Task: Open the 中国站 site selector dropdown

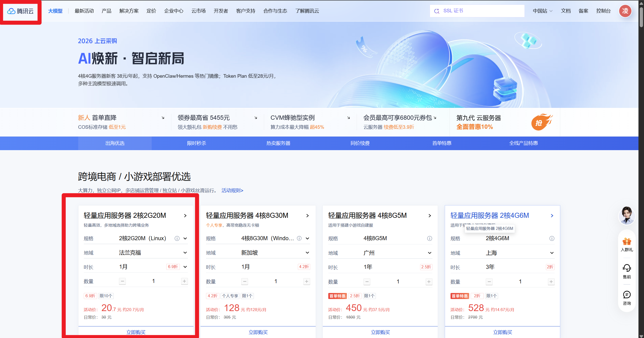Action: point(543,11)
